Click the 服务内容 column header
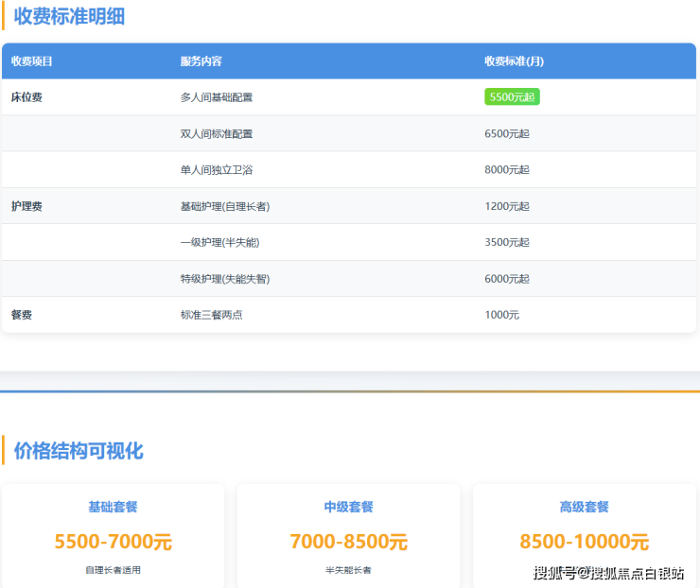This screenshot has height=588, width=700. 201,61
